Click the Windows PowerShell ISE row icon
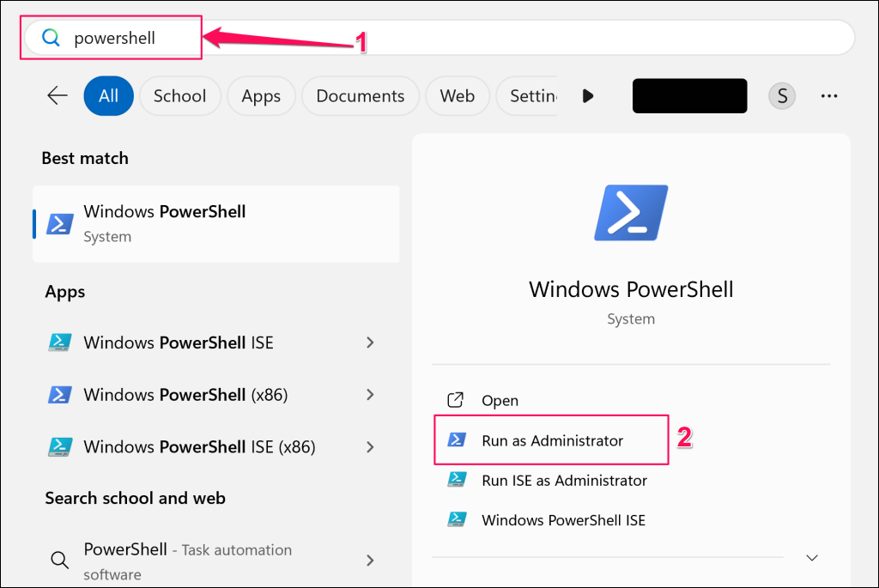 [59, 342]
